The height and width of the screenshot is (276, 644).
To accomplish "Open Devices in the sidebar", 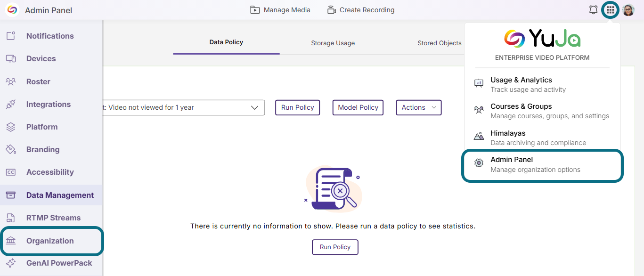I will 51,58.
